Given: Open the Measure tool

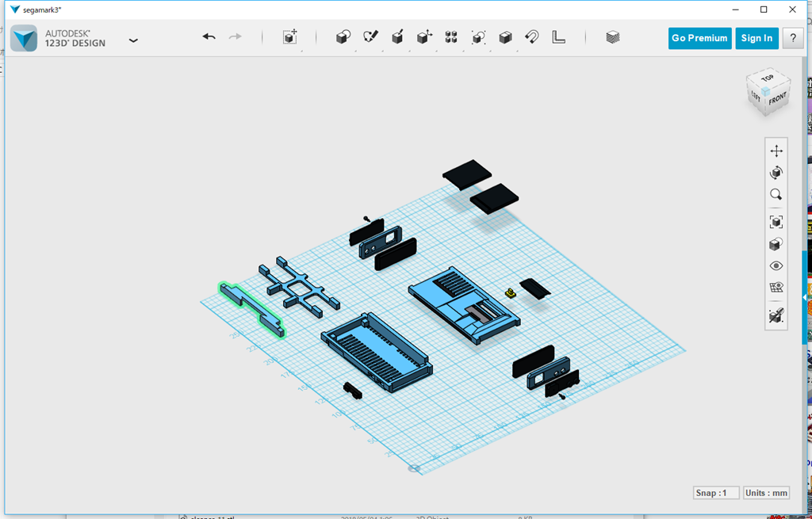Looking at the screenshot, I should coord(557,37).
